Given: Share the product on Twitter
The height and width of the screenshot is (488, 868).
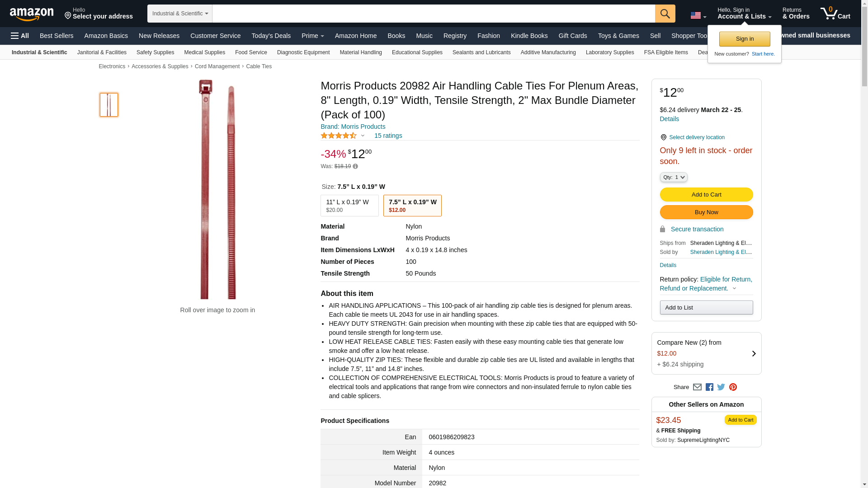Looking at the screenshot, I should 721,387.
